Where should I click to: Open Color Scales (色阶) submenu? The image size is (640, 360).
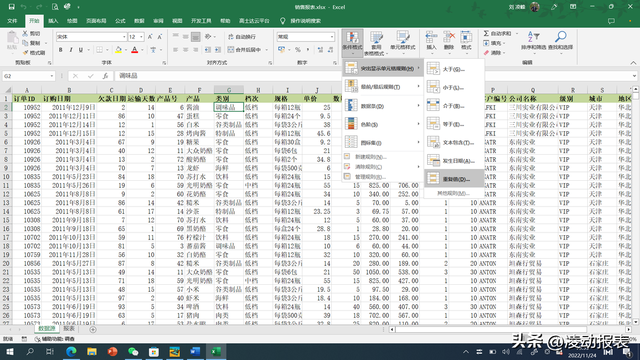click(382, 124)
